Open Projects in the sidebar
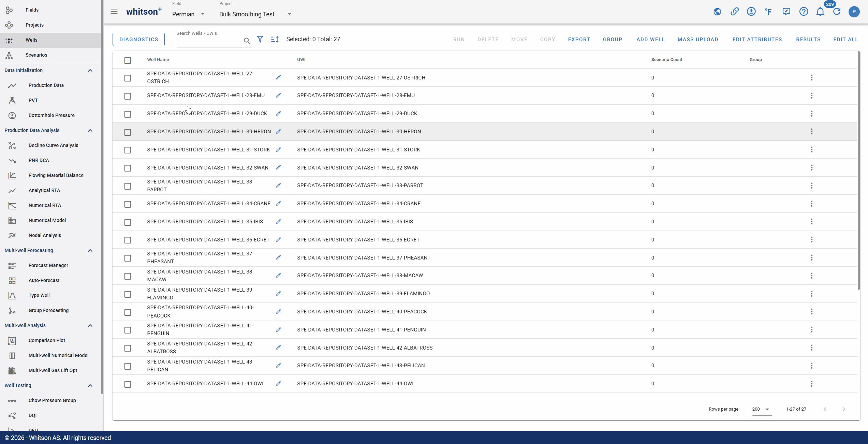The height and width of the screenshot is (444, 868). [x=50, y=25]
